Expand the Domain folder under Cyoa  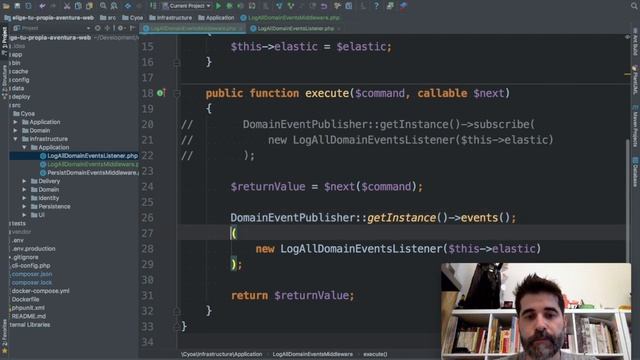pyautogui.click(x=16, y=131)
